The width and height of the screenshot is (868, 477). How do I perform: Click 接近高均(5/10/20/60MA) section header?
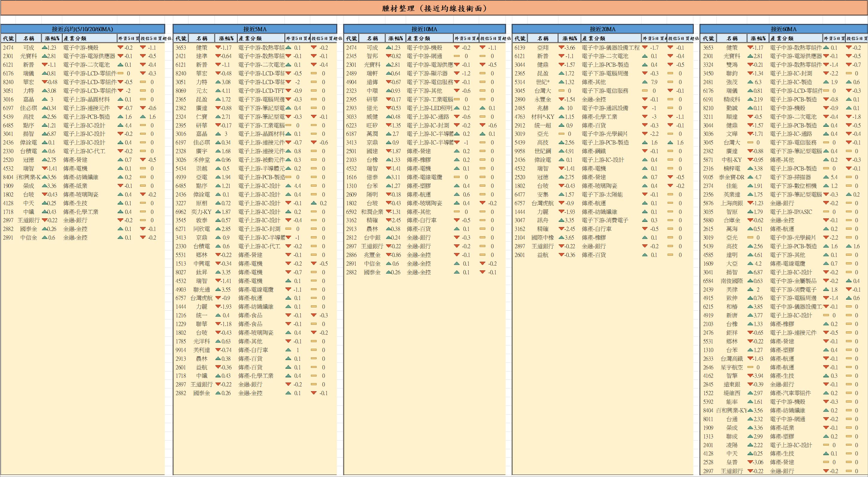pos(83,29)
